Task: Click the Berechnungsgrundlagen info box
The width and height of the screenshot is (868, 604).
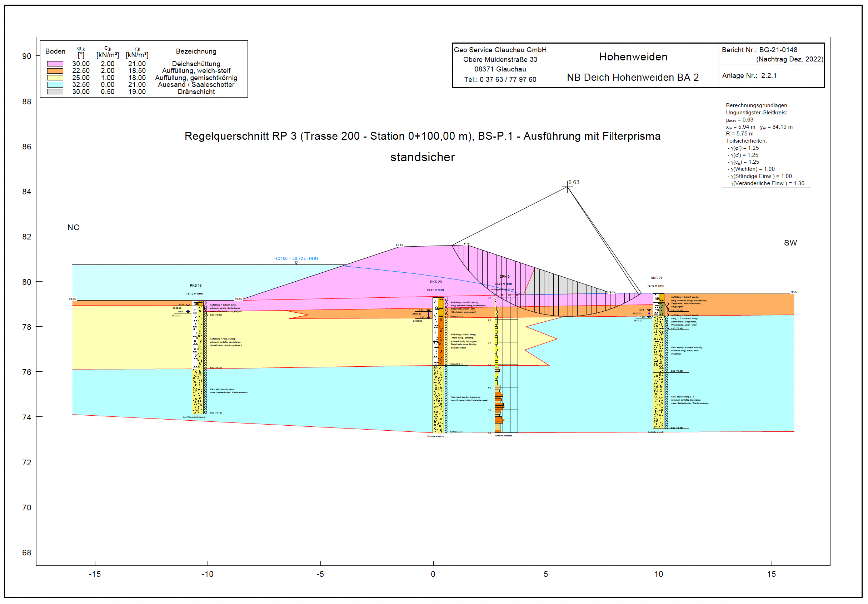Action: 766,144
